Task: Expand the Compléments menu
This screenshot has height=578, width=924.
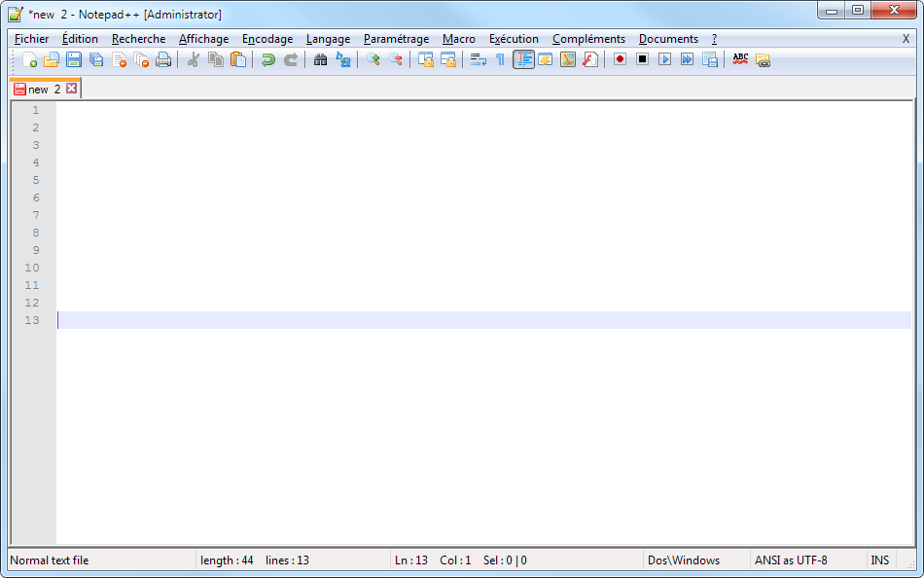Action: (x=588, y=39)
